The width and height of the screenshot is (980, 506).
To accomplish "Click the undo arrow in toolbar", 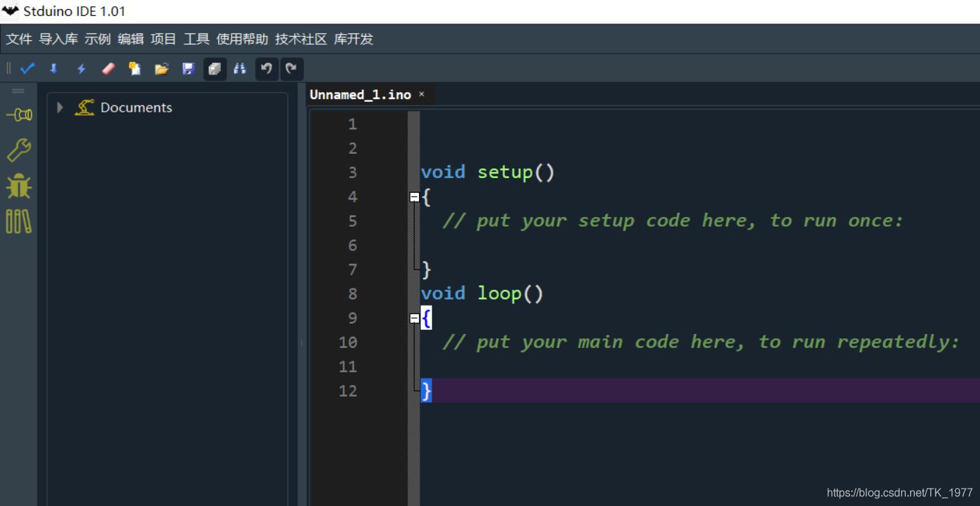I will point(267,69).
